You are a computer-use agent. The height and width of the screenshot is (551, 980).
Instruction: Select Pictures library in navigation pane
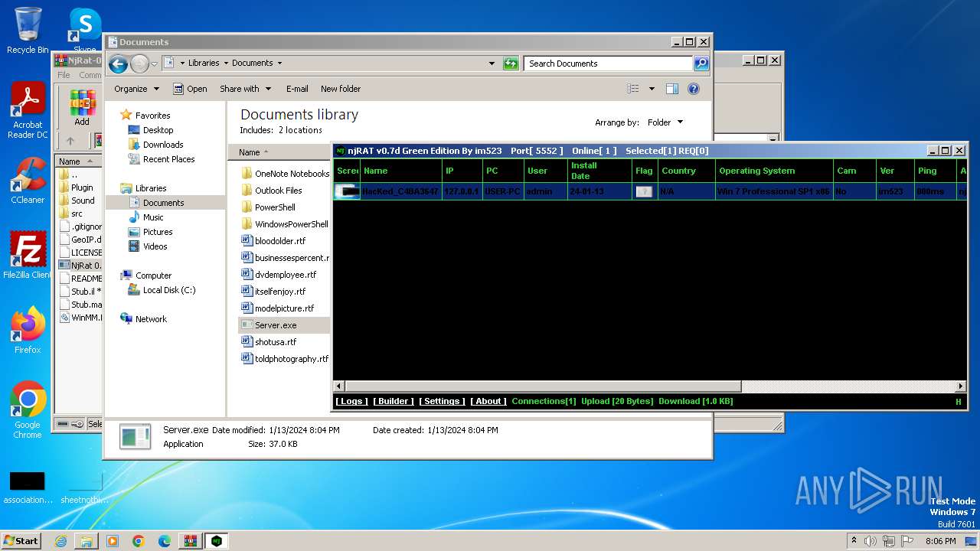[x=158, y=232]
